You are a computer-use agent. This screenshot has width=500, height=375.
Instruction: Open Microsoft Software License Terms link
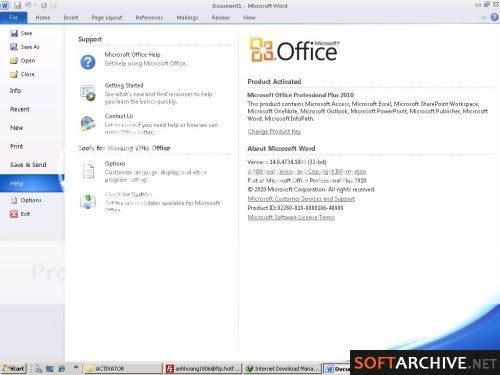pos(291,217)
